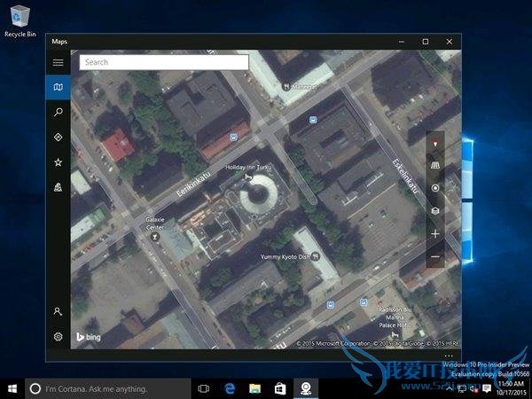Open the Store from taskbar
532x399 pixels.
click(x=280, y=389)
